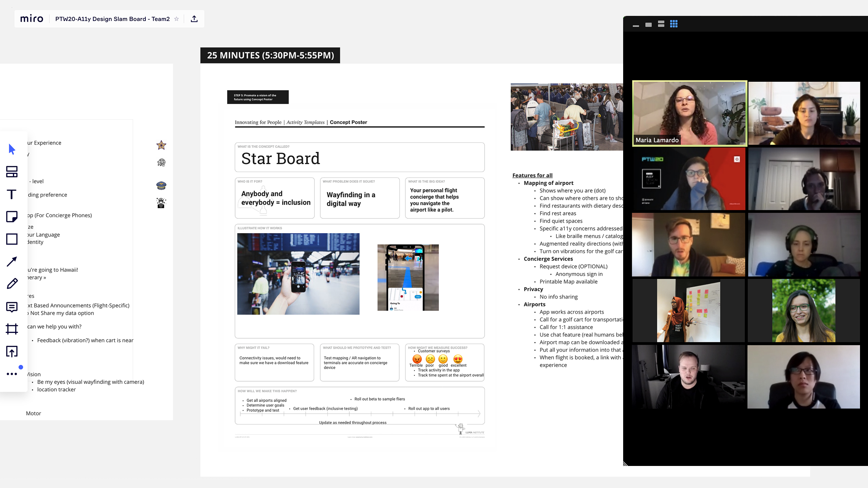Click the export board icon
Image resolution: width=868 pixels, height=488 pixels.
(194, 19)
